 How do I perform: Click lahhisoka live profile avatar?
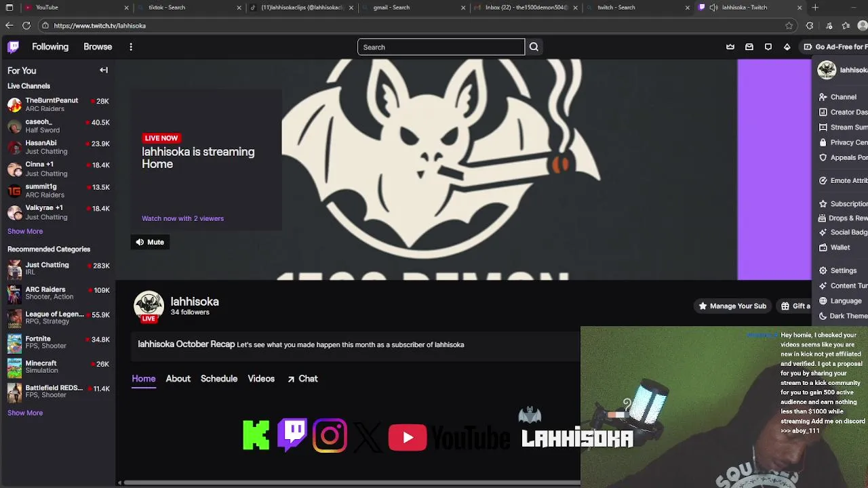pos(149,306)
